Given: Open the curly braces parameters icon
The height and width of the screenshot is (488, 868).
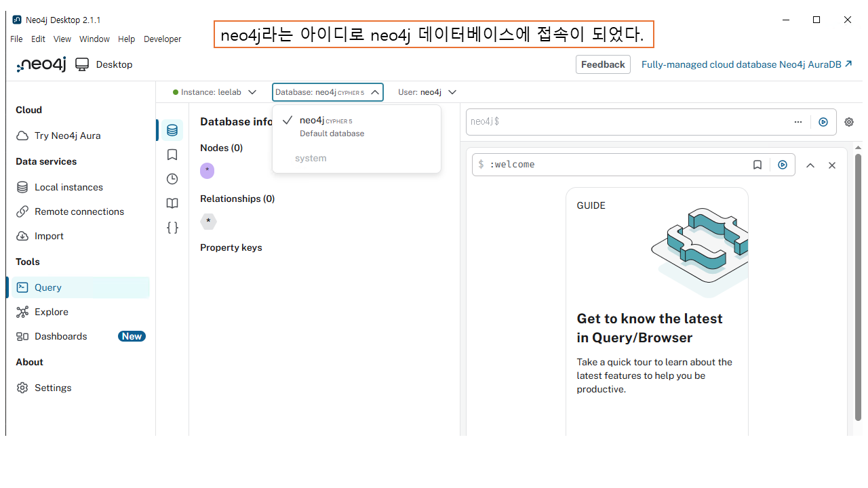Looking at the screenshot, I should pyautogui.click(x=172, y=228).
